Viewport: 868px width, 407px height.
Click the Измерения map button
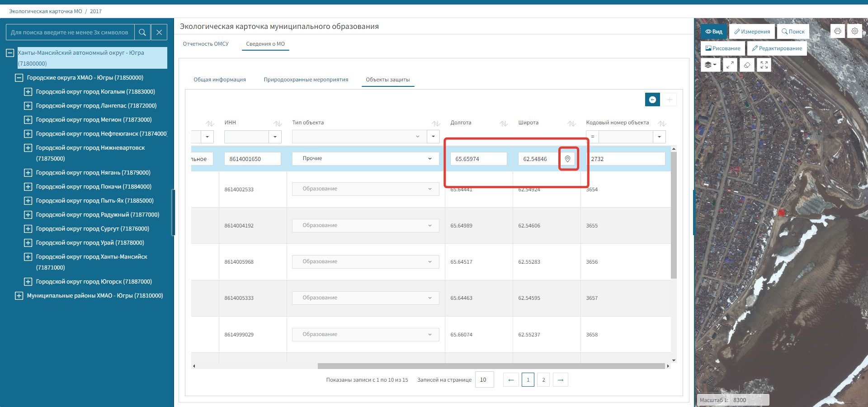pyautogui.click(x=752, y=32)
